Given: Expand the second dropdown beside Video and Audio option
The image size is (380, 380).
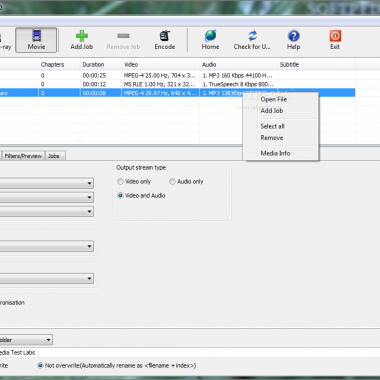Looking at the screenshot, I should 89,197.
